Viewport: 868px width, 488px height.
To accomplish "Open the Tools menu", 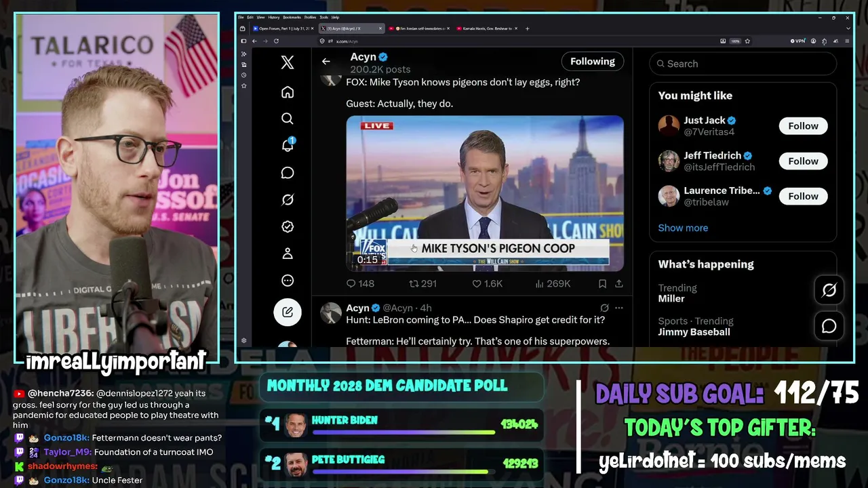I will click(x=324, y=17).
